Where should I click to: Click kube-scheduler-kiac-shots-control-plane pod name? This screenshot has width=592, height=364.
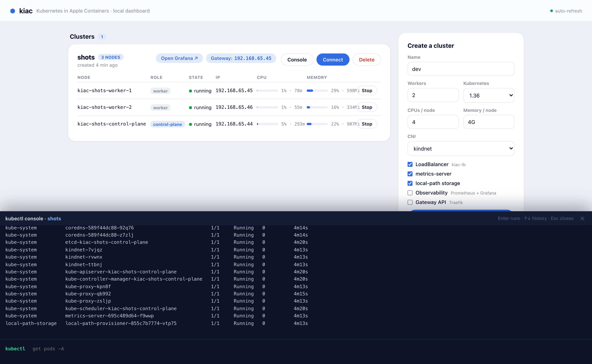pyautogui.click(x=121, y=309)
